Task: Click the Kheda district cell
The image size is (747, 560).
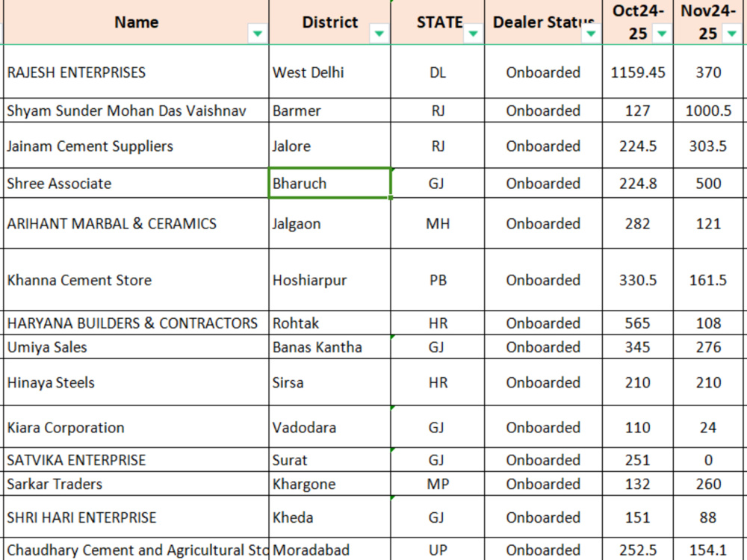Action: (x=329, y=517)
